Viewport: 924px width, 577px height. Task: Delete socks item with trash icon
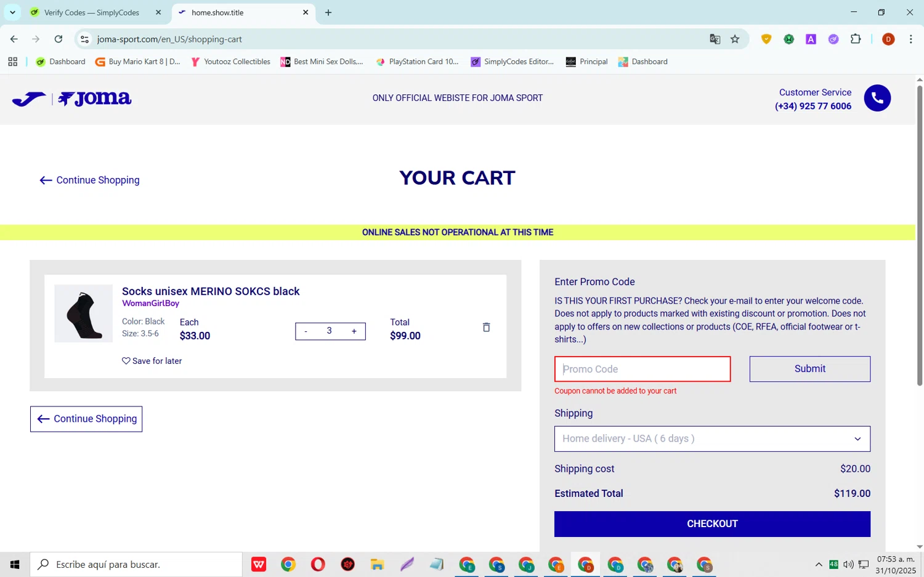486,328
